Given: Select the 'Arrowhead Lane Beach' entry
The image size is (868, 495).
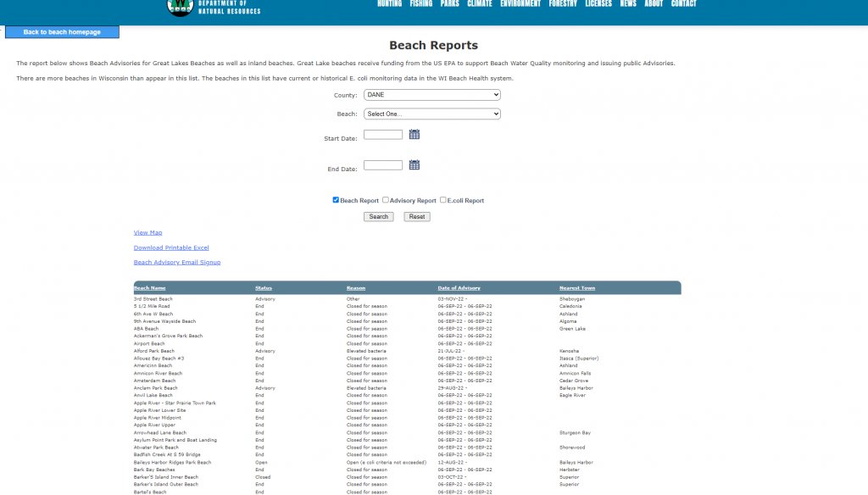Looking at the screenshot, I should pos(160,433).
